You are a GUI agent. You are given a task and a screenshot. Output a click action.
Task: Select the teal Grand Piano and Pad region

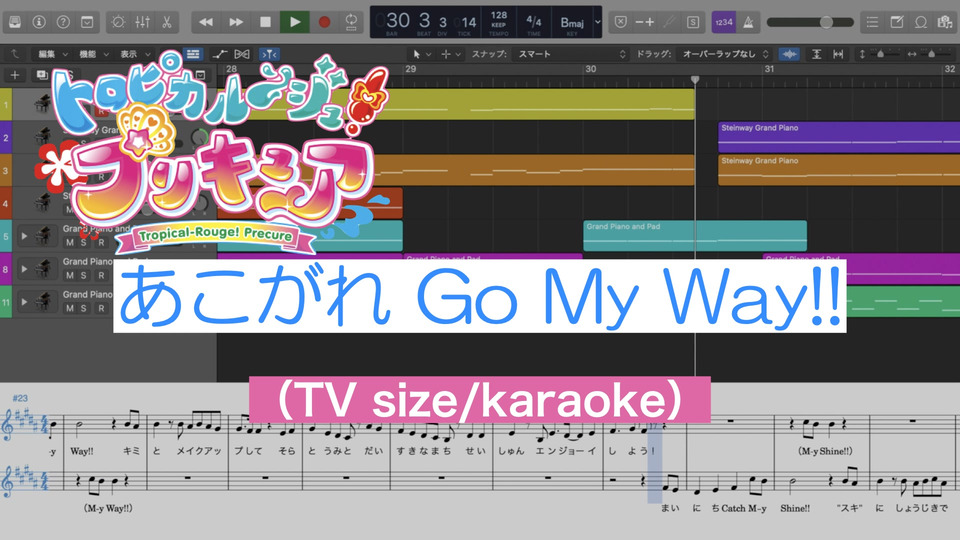pos(695,236)
